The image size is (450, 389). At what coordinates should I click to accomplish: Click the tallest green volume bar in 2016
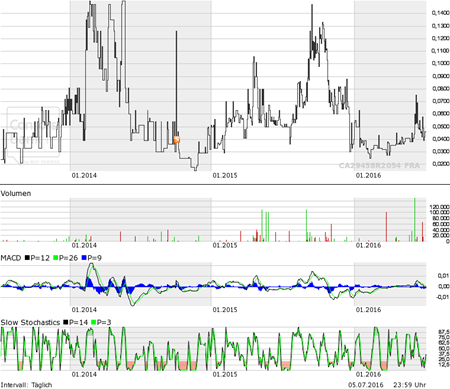[x=415, y=220]
